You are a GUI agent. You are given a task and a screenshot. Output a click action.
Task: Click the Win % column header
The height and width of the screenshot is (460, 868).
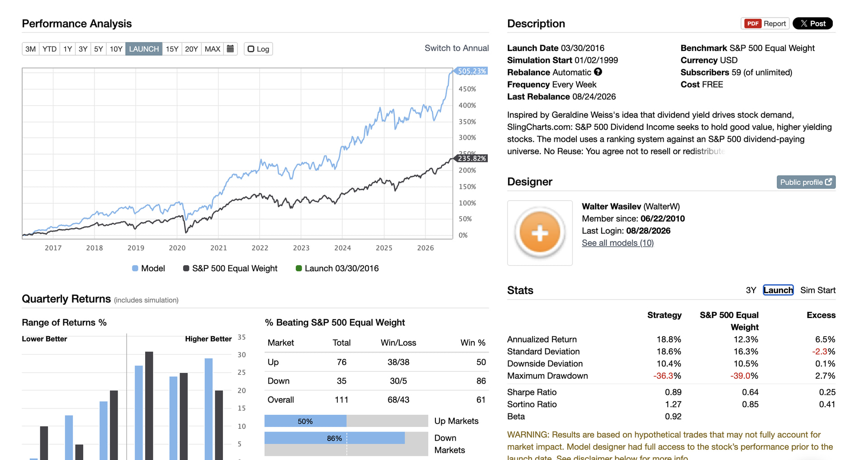point(473,343)
